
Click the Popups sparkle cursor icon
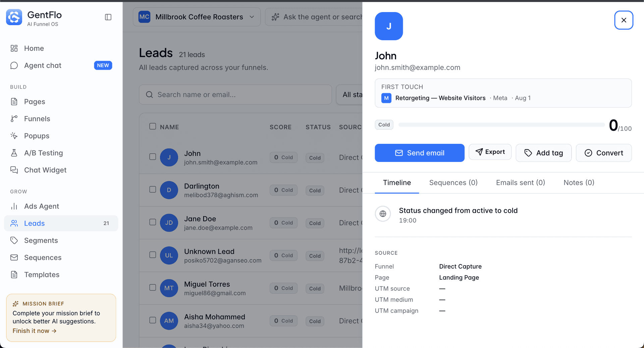coord(14,136)
